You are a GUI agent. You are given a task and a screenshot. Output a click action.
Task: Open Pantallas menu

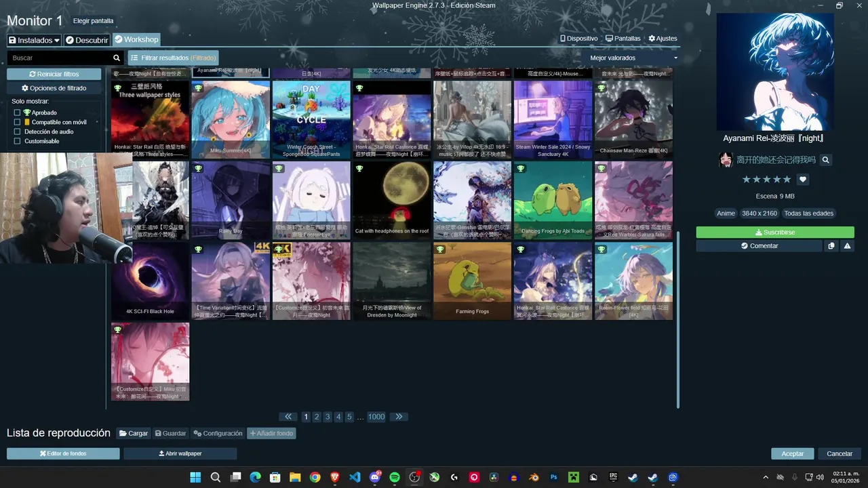point(623,39)
